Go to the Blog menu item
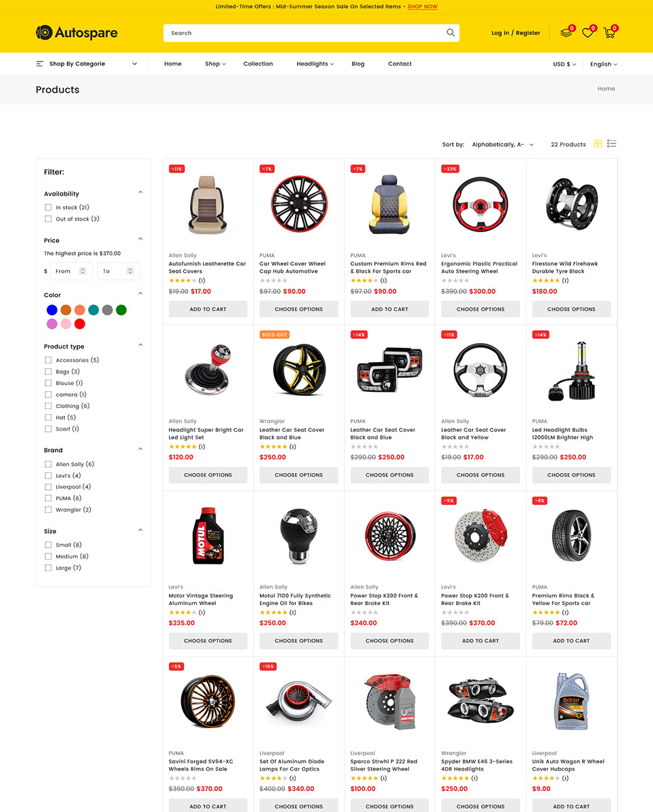This screenshot has width=653, height=812. (x=358, y=64)
